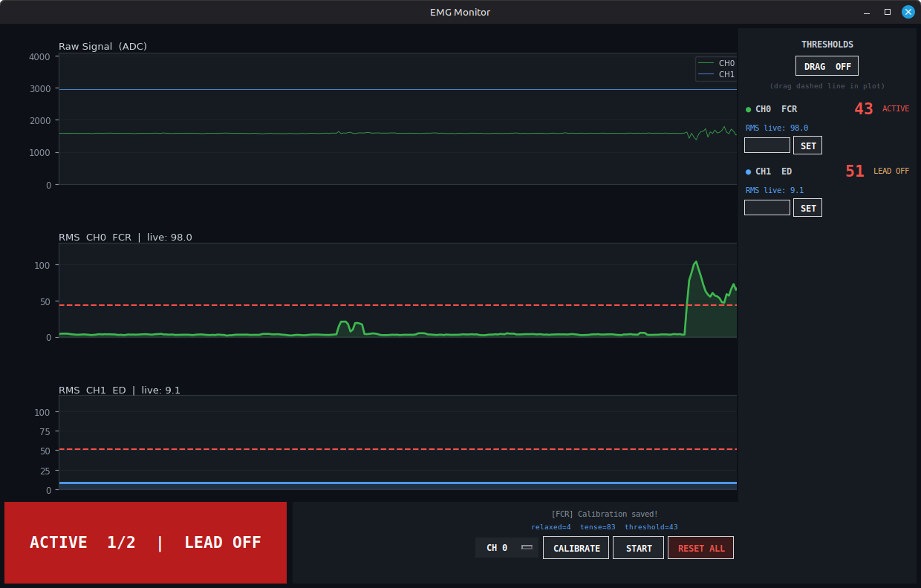Image resolution: width=921 pixels, height=588 pixels.
Task: Click the CH0 FCR threshold value 43
Action: tap(864, 109)
